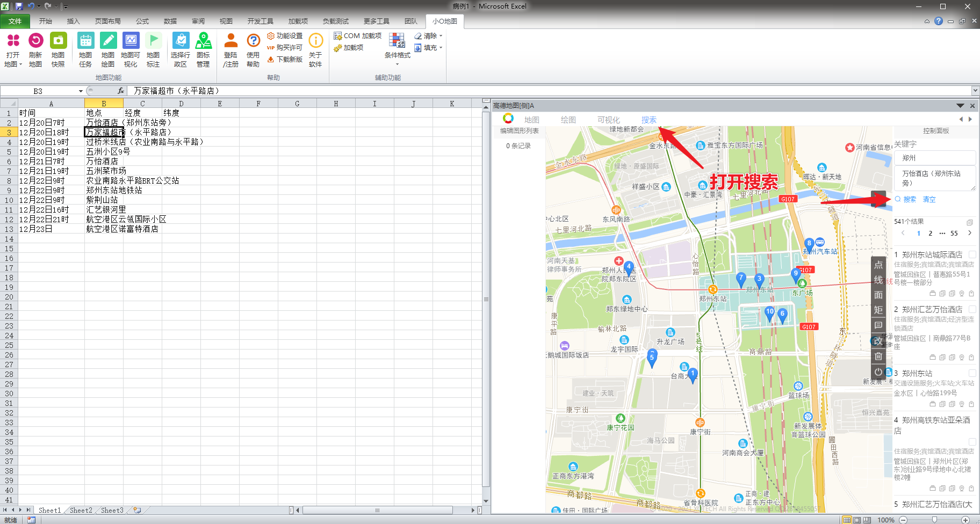Viewport: 980px width, 524px height.
Task: Open the 绘图 tab in map pane
Action: pos(568,120)
